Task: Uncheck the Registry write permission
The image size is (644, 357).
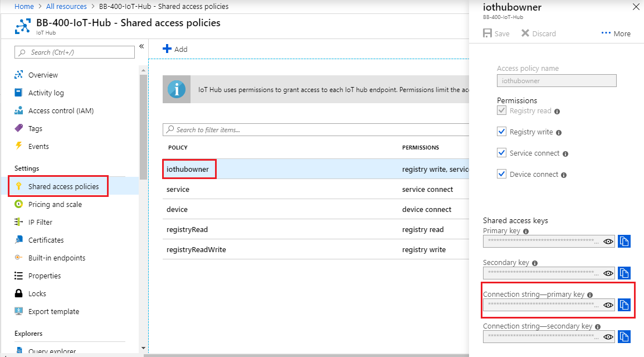Action: point(501,132)
